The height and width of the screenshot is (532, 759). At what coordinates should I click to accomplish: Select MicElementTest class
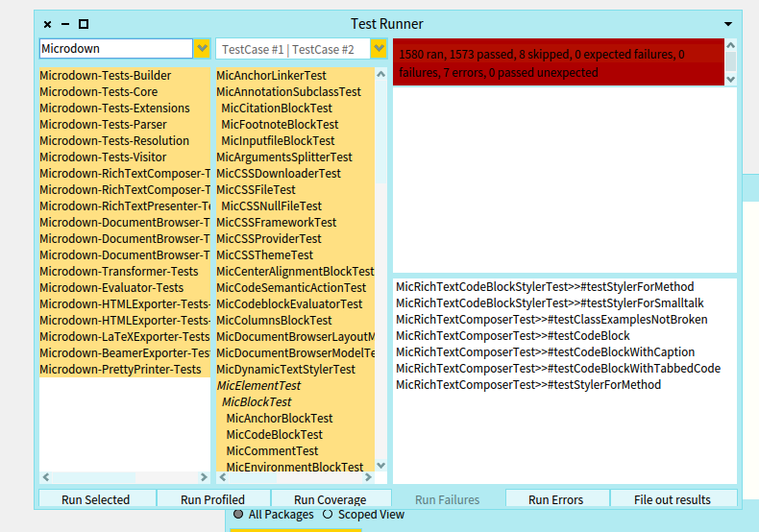pos(295,386)
